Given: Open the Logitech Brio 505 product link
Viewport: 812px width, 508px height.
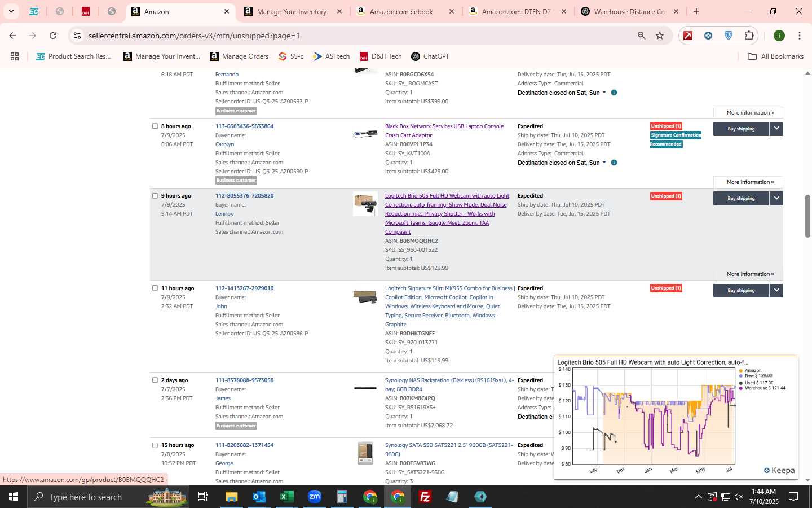Looking at the screenshot, I should point(447,213).
